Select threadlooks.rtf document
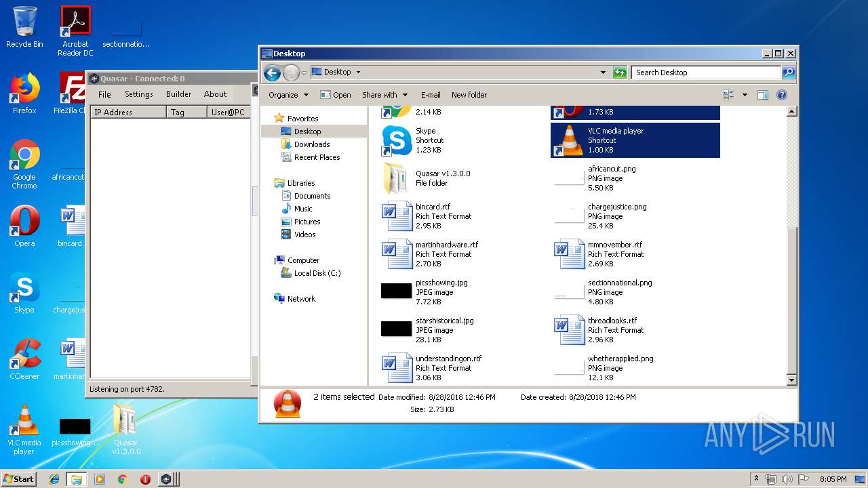 (x=635, y=330)
